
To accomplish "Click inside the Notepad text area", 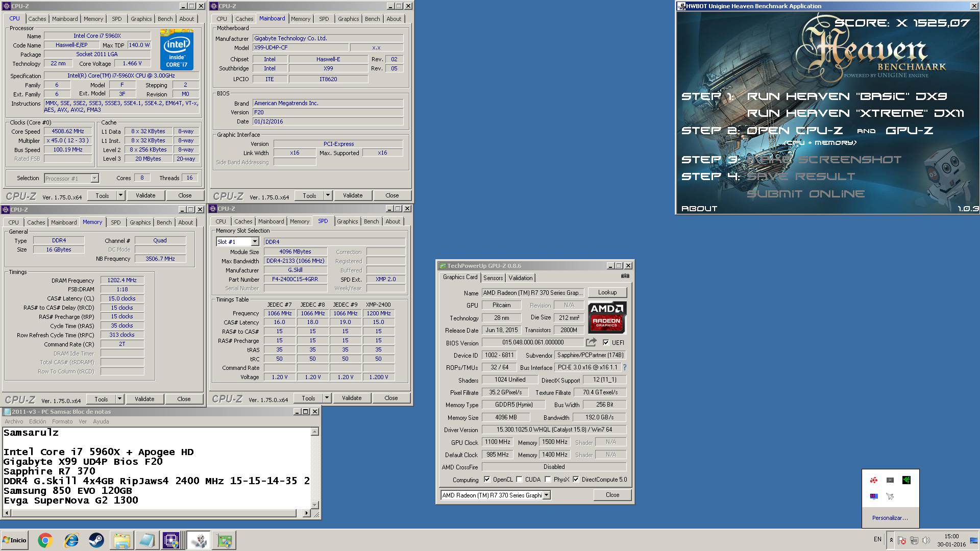I will (x=156, y=467).
